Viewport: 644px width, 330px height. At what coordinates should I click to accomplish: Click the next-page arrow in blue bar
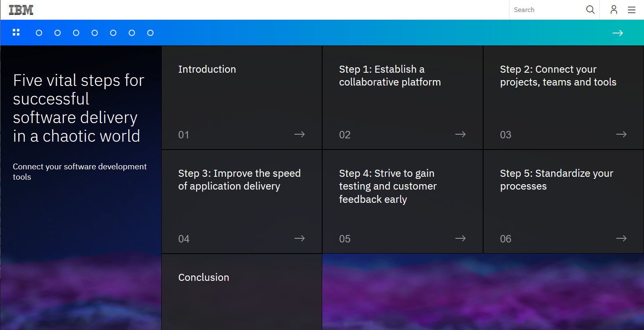point(618,33)
